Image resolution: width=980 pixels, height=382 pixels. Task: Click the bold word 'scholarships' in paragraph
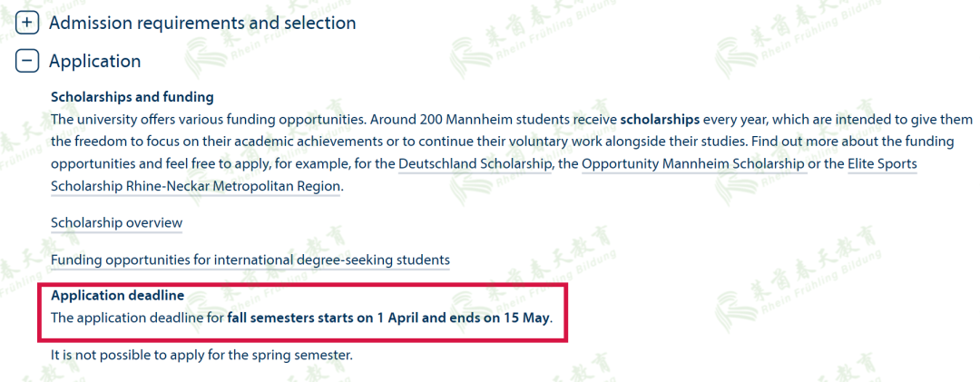(x=660, y=119)
